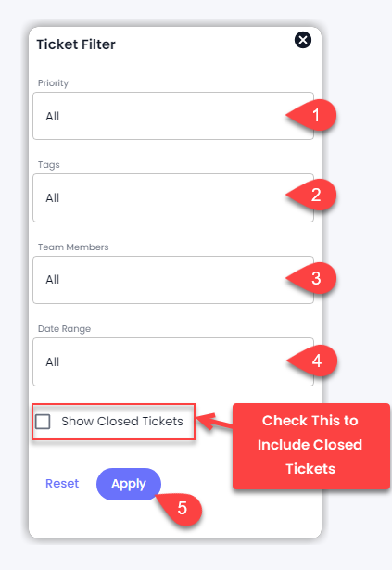
Task: Click the Priority field label
Action: 53,83
